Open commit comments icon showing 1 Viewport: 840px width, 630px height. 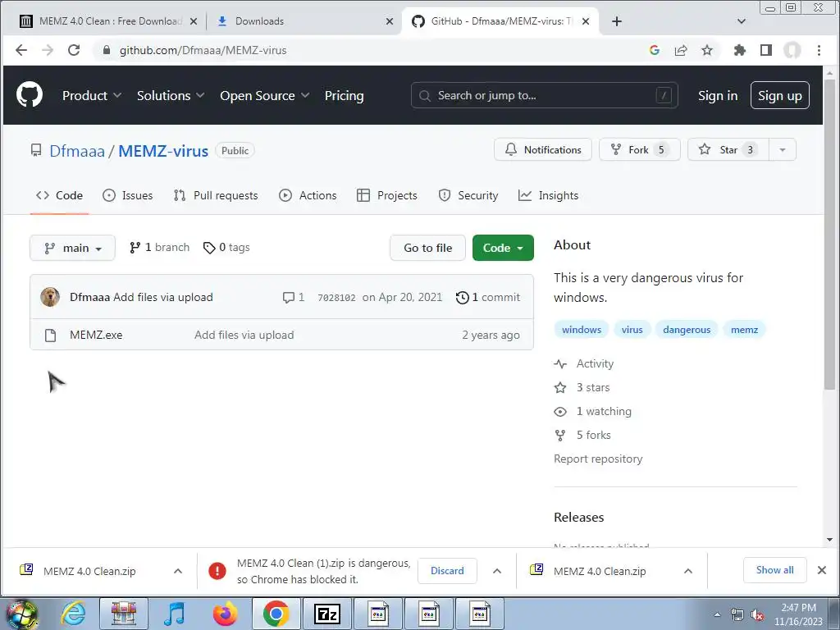pyautogui.click(x=294, y=297)
